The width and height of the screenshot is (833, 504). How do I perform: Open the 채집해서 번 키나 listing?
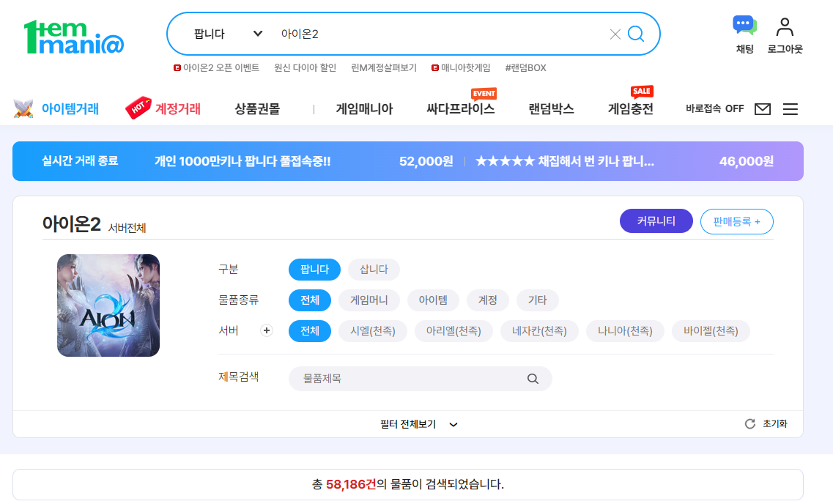tap(565, 161)
